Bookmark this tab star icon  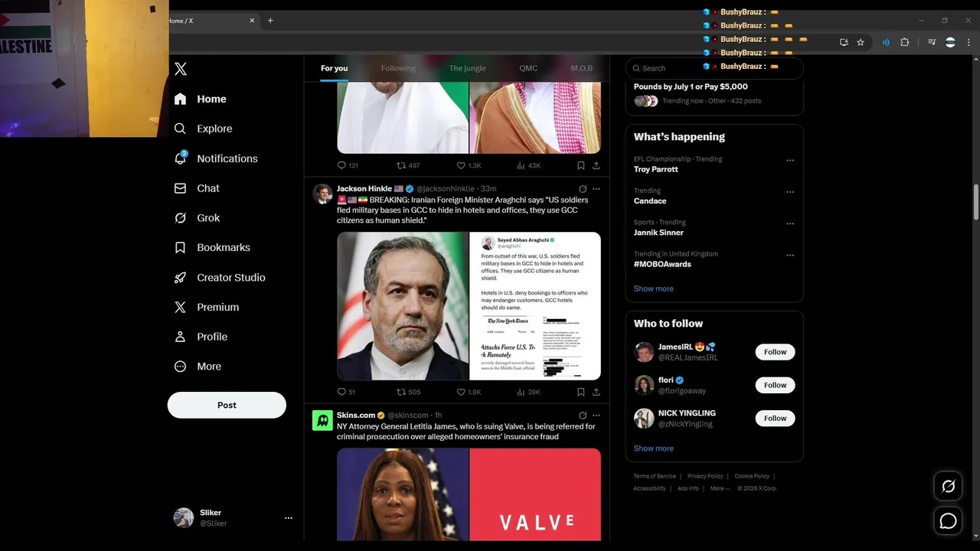tap(861, 42)
